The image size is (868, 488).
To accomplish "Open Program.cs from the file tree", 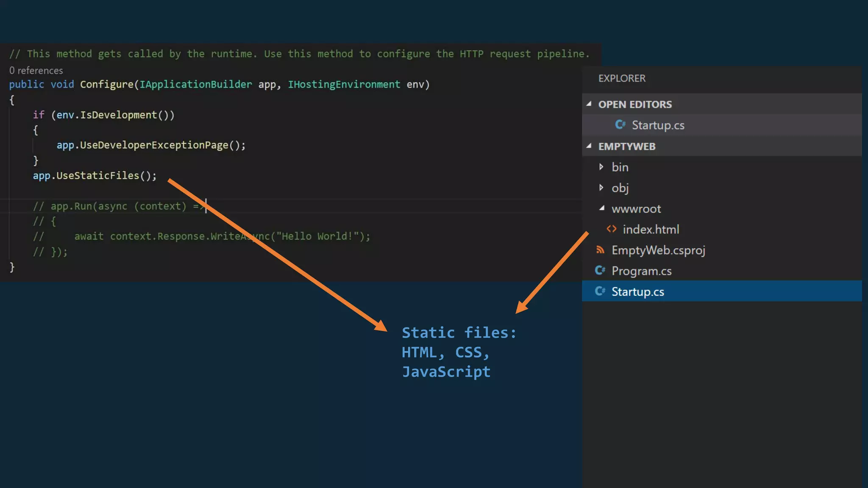I will (642, 271).
